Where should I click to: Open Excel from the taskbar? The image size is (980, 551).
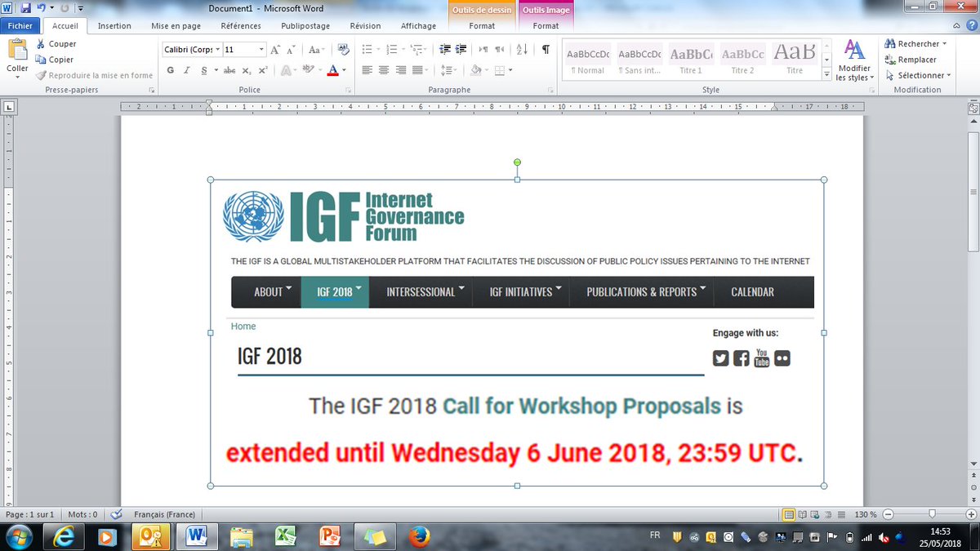click(x=285, y=536)
